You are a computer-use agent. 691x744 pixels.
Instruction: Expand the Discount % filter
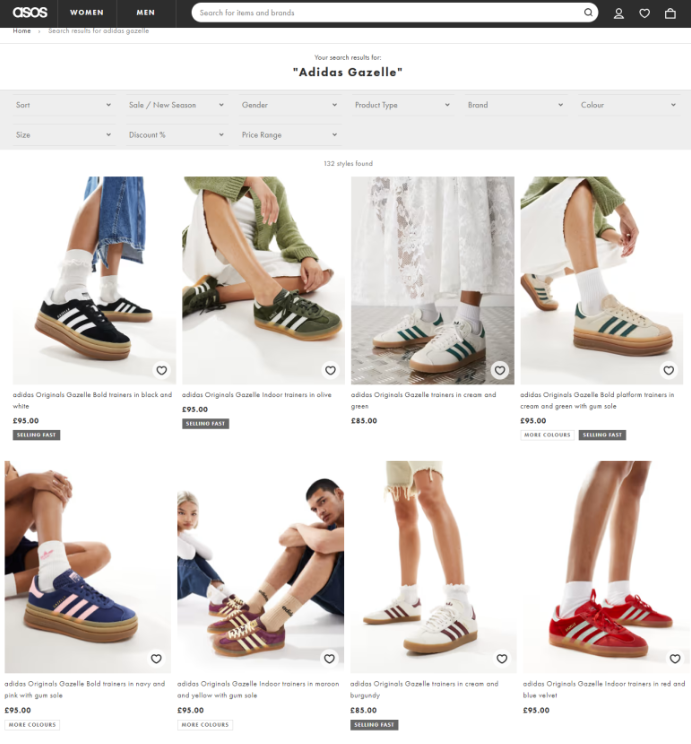[177, 135]
